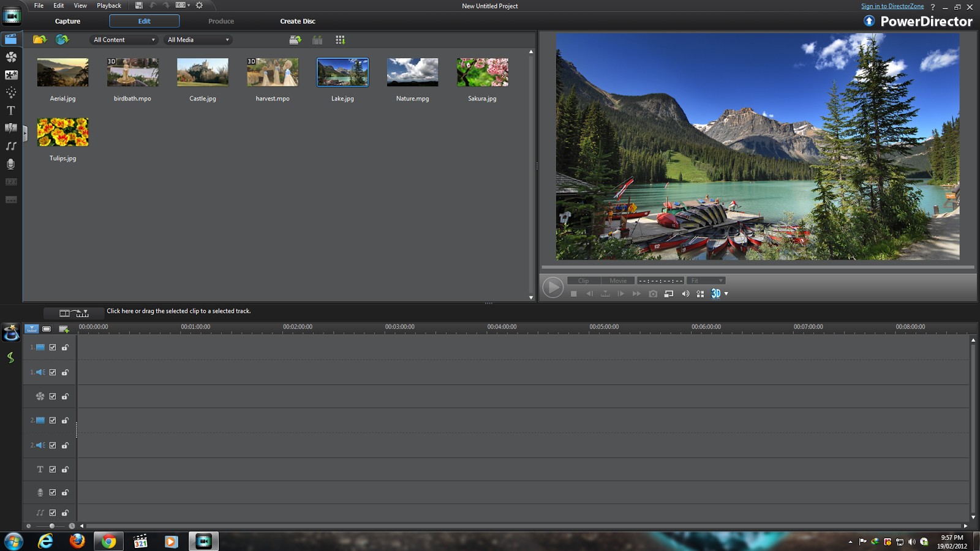Image resolution: width=980 pixels, height=551 pixels.
Task: Open the All Media filter dropdown
Action: pos(198,40)
